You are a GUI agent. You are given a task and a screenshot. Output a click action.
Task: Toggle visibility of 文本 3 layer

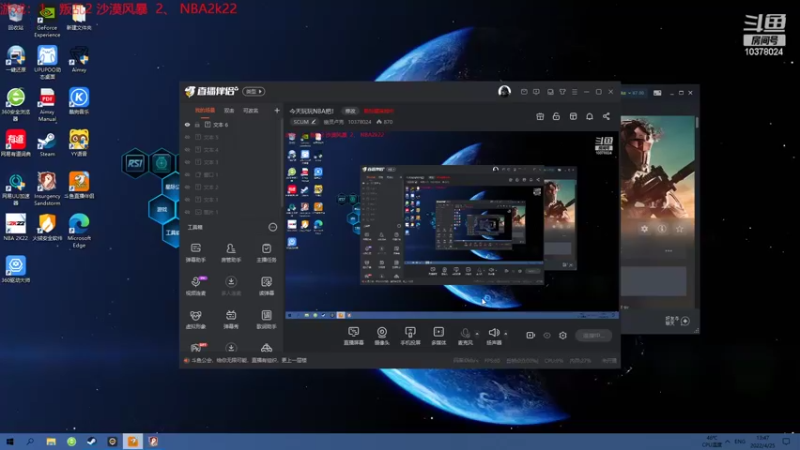point(187,162)
